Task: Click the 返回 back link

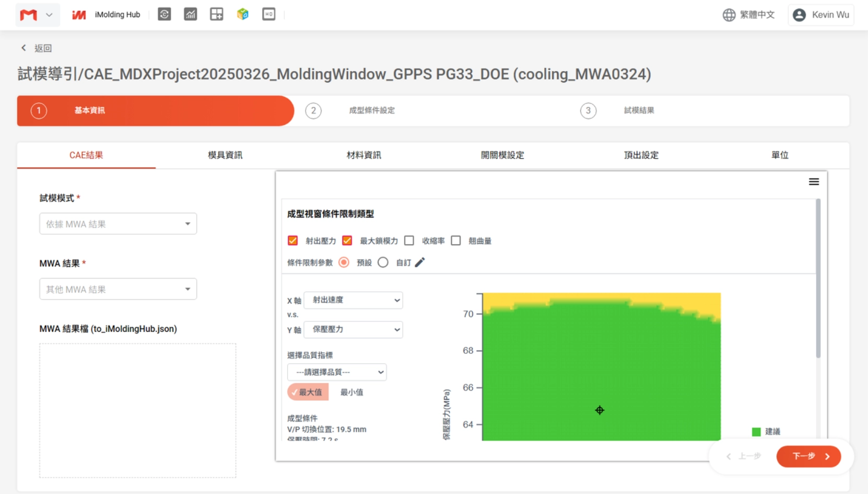Action: coord(37,48)
